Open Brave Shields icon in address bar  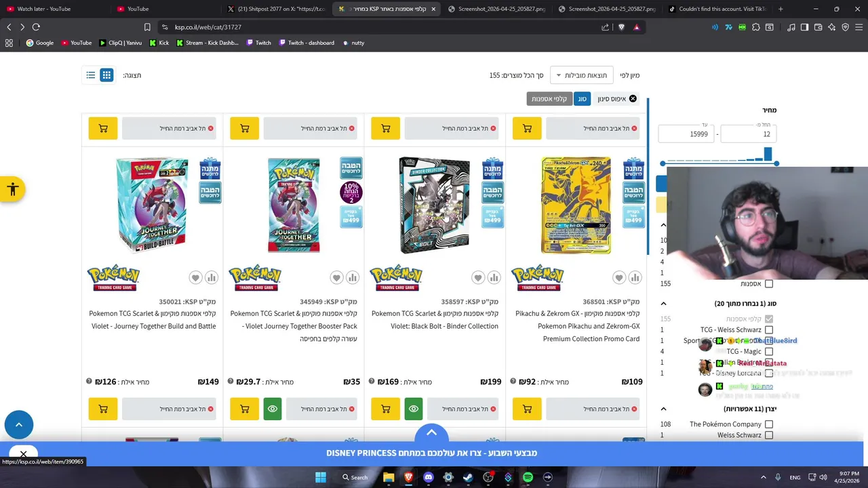(x=621, y=27)
